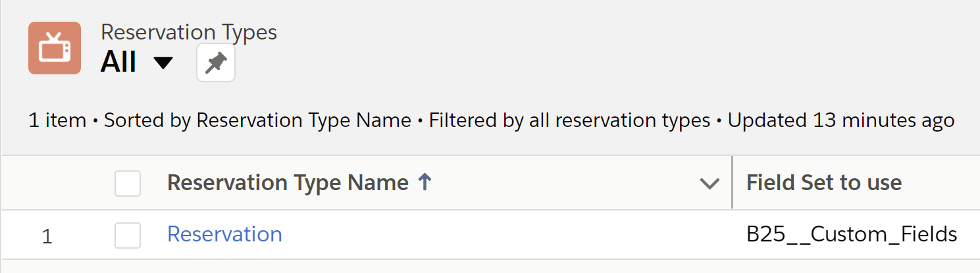Click the 'Updated 13 minutes ago' text
The image size is (980, 273).
pos(841,121)
